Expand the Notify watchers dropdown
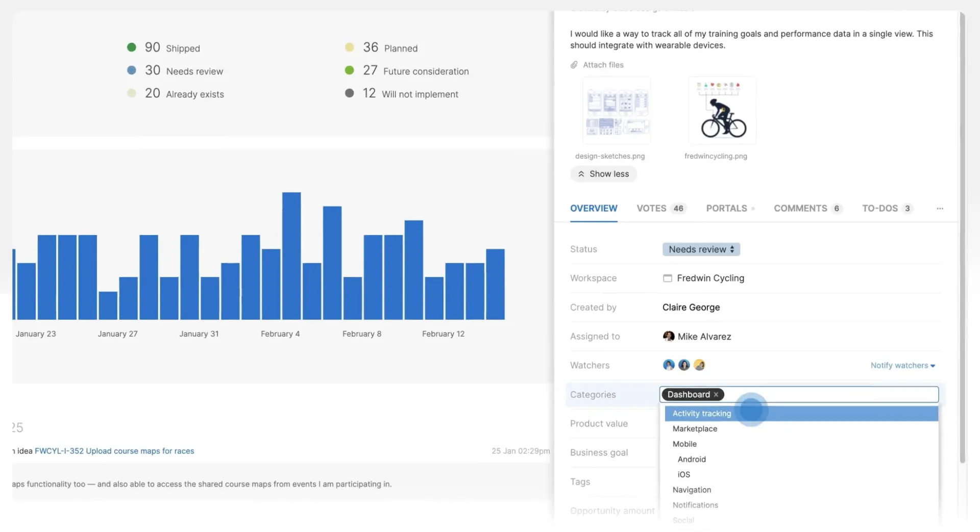Image resolution: width=980 pixels, height=532 pixels. point(902,365)
